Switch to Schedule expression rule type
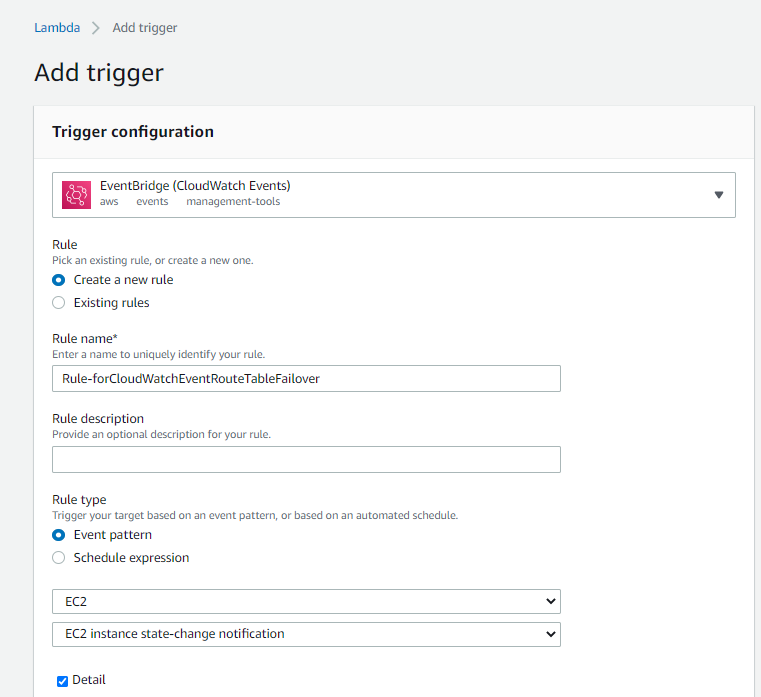Image resolution: width=761 pixels, height=697 pixels. click(59, 557)
